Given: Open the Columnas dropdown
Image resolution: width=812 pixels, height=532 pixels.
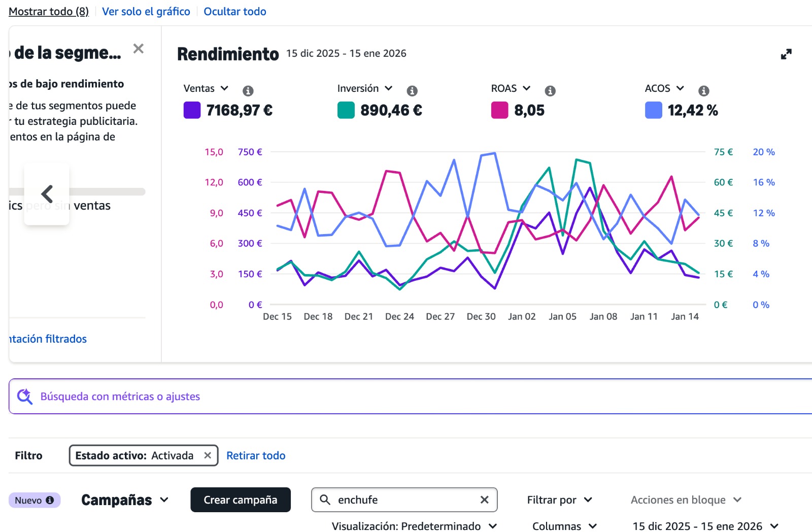Looking at the screenshot, I should (x=564, y=526).
